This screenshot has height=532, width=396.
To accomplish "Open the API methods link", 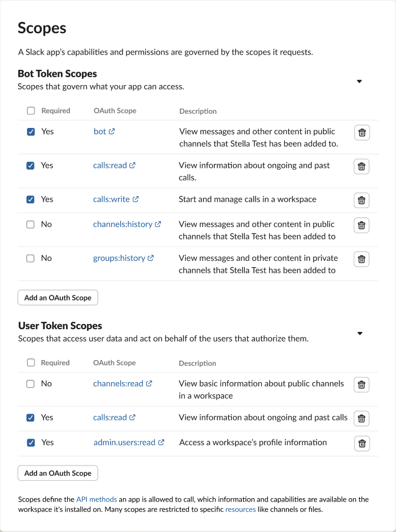I will (x=96, y=499).
